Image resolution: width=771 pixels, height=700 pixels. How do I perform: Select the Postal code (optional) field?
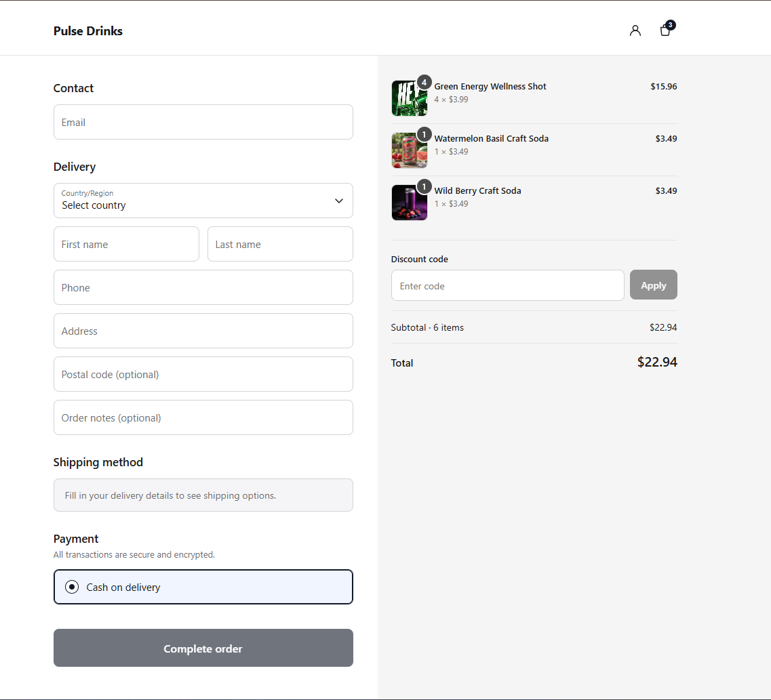point(203,374)
